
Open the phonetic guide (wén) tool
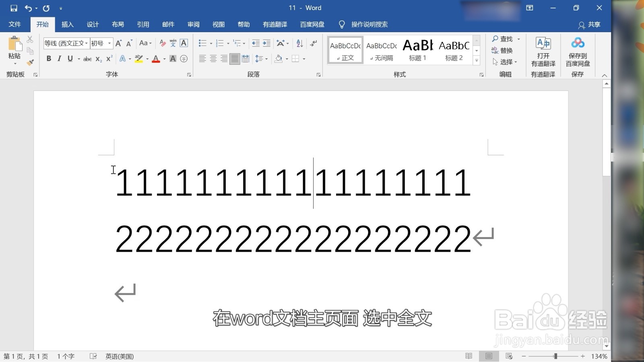[x=173, y=43]
